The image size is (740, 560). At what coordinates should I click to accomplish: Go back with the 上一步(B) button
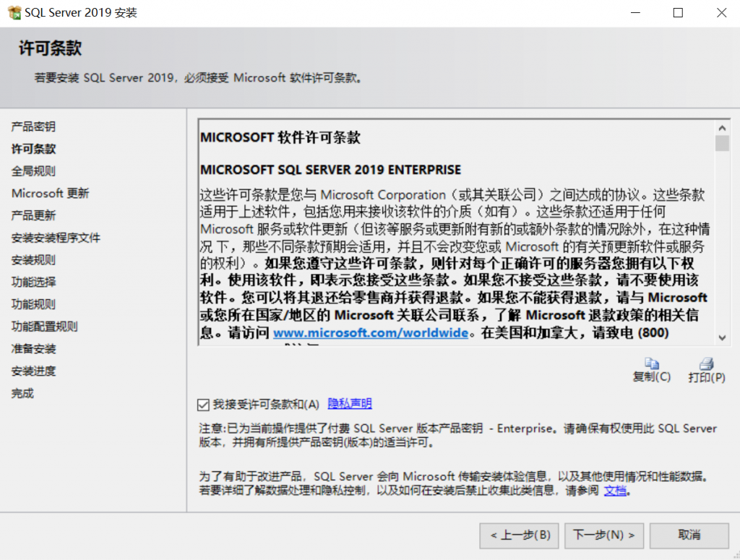[520, 535]
